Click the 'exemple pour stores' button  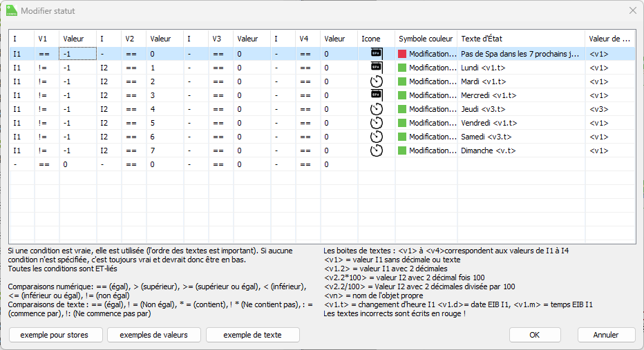[x=55, y=335]
